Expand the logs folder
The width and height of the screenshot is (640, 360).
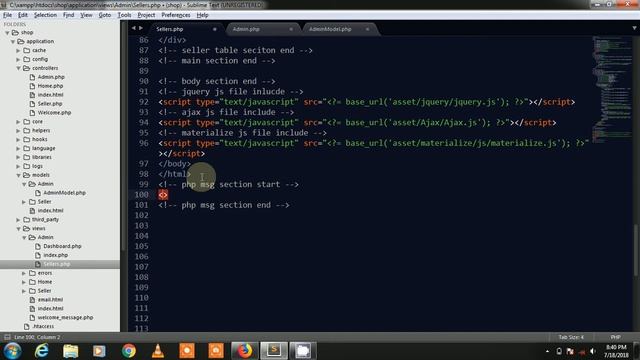click(x=18, y=166)
